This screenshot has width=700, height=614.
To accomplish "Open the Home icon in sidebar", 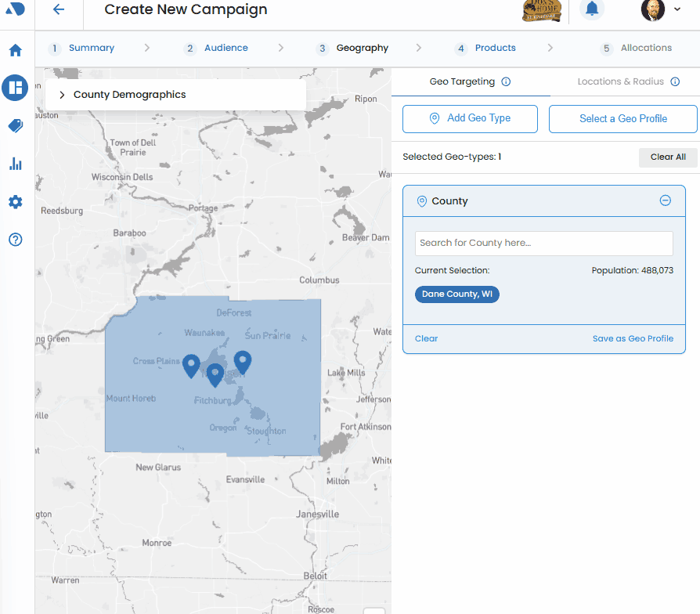I will [16, 51].
